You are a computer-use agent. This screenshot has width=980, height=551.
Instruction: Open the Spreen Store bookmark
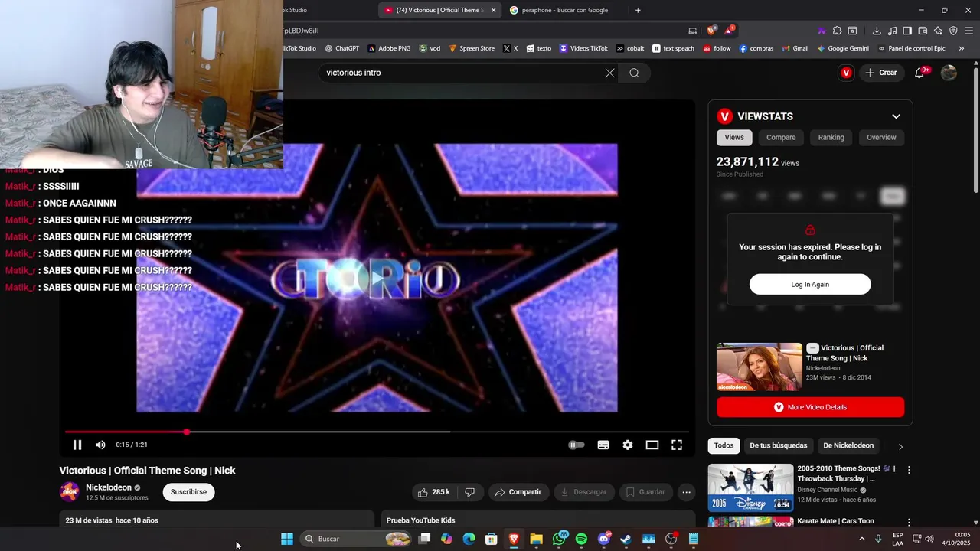pos(472,48)
